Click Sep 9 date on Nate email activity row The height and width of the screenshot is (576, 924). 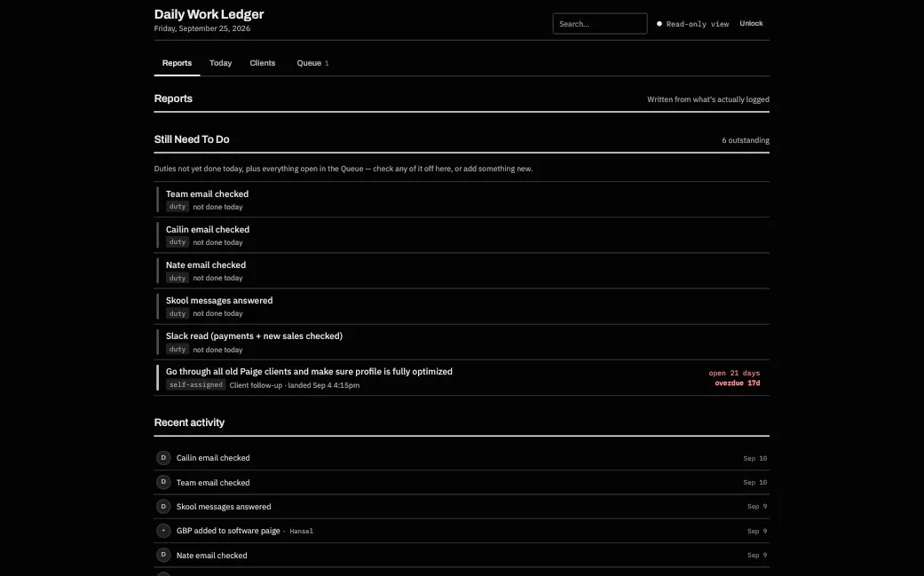(x=757, y=556)
